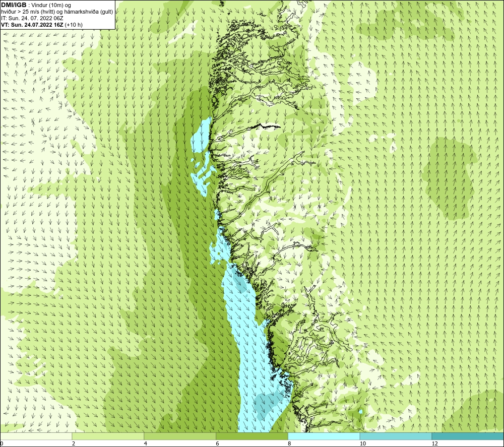Image resolution: width=504 pixels, height=447 pixels.
Task: Select the medium green 4–6 m/s legend swatch
Action: coord(180,436)
